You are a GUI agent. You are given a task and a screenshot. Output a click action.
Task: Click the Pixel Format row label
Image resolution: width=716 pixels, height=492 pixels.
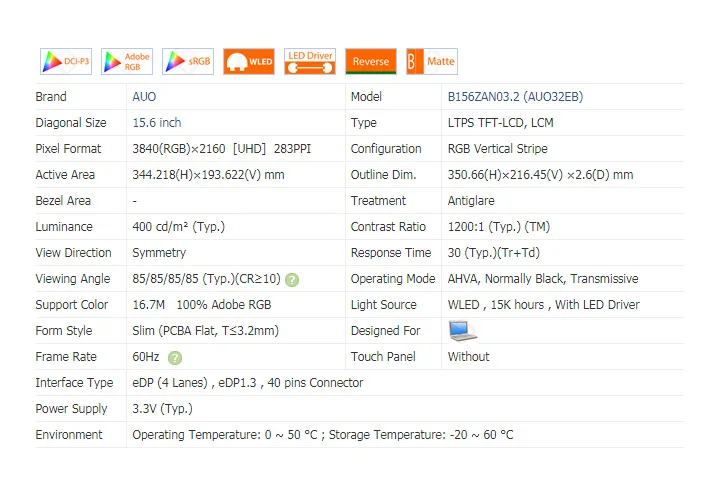point(68,149)
